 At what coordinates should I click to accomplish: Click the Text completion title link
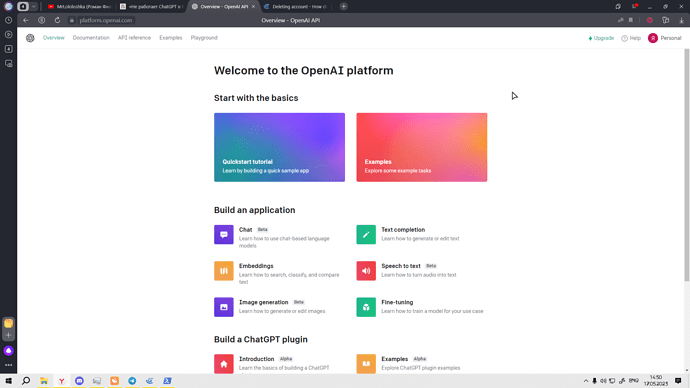(403, 230)
